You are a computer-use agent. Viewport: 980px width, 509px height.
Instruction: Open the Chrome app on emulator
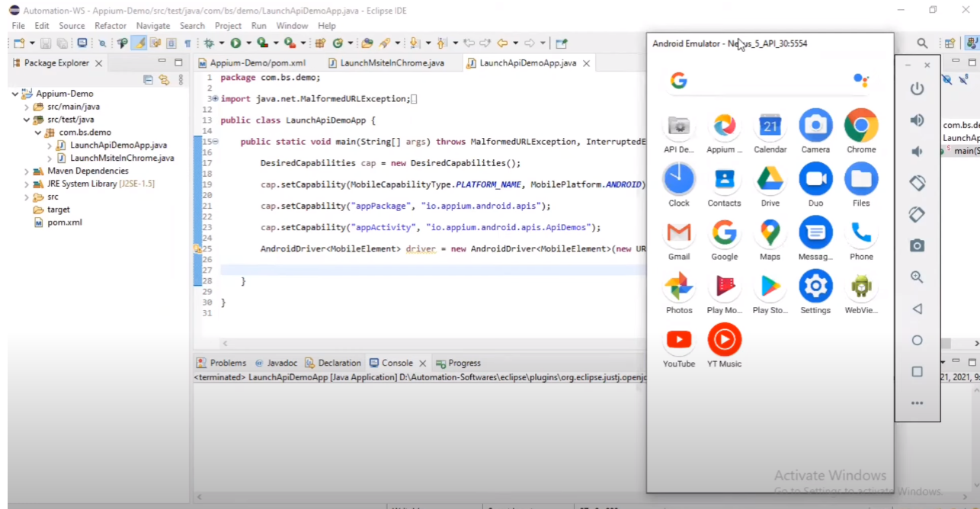[861, 125]
